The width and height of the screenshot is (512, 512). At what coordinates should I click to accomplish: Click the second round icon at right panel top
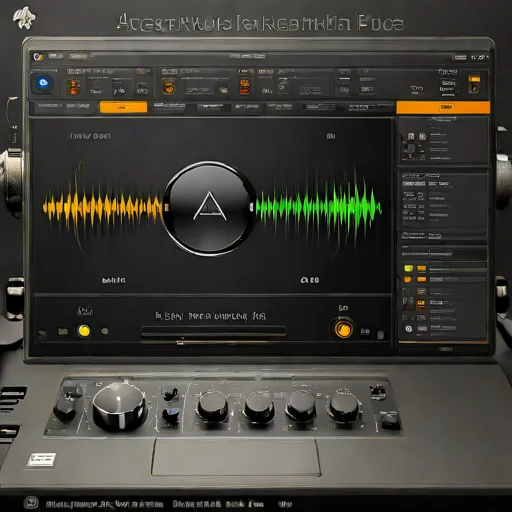click(x=422, y=136)
